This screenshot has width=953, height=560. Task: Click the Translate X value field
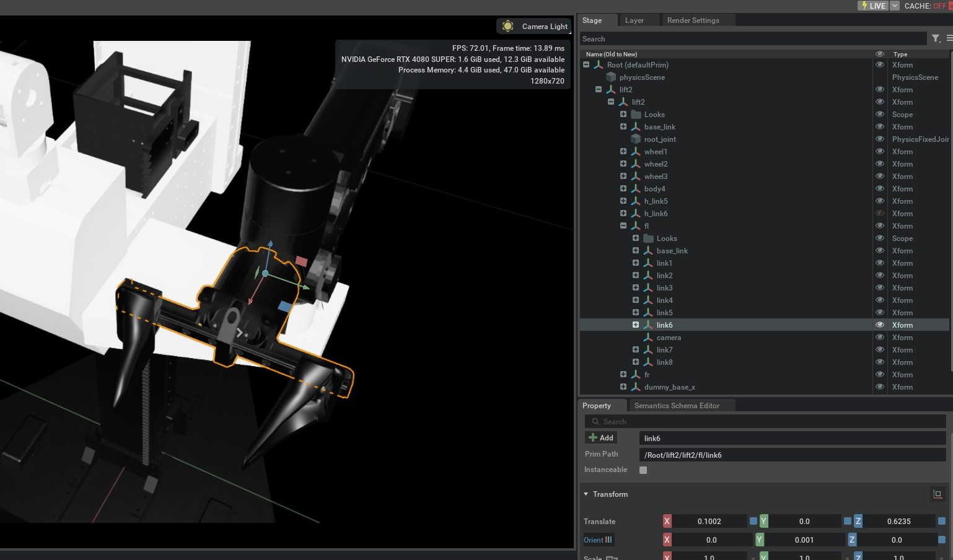(709, 522)
